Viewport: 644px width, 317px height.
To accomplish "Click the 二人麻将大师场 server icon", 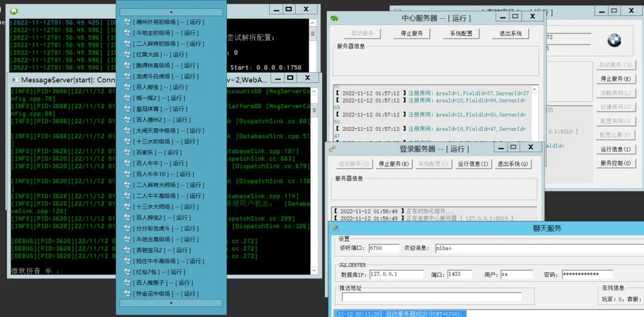I will click(x=127, y=185).
